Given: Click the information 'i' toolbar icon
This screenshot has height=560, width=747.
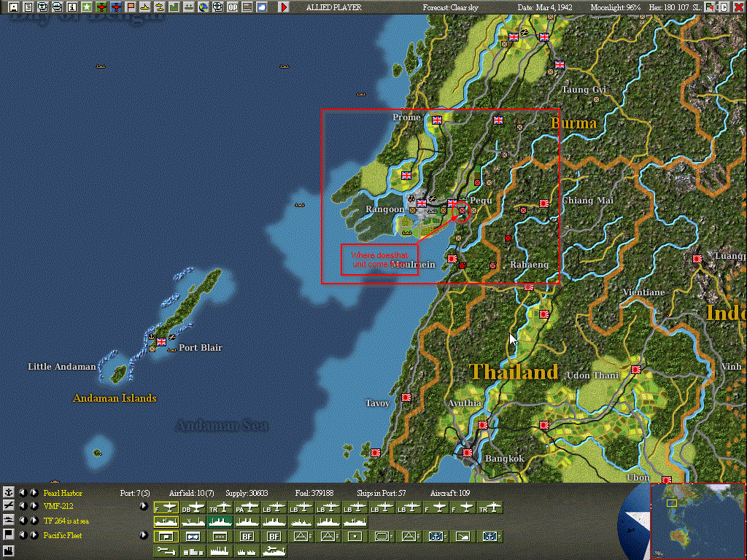Looking at the screenshot, I should click(x=72, y=7).
